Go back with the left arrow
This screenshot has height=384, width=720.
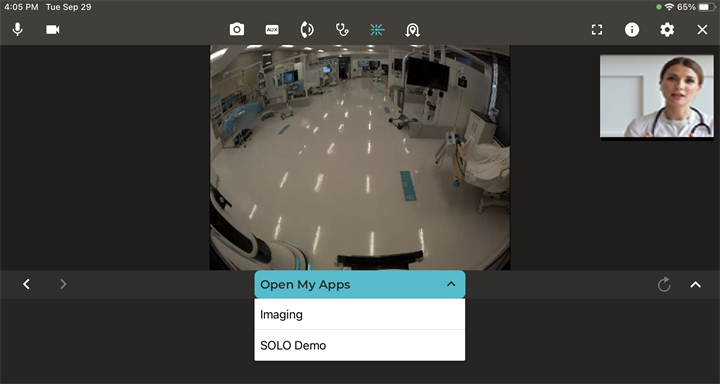26,284
